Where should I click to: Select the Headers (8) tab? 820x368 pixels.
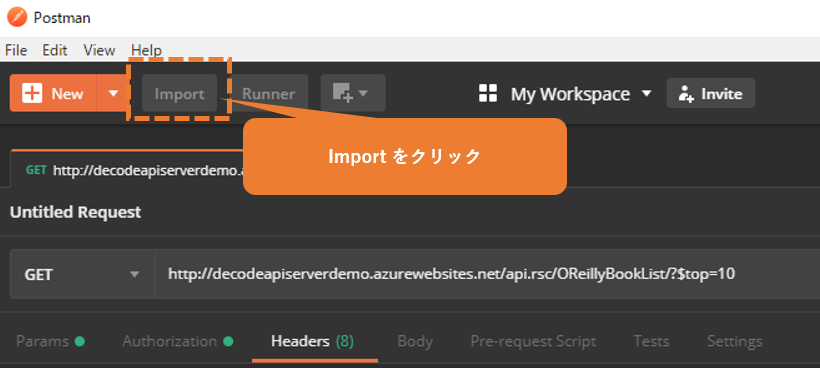click(313, 341)
